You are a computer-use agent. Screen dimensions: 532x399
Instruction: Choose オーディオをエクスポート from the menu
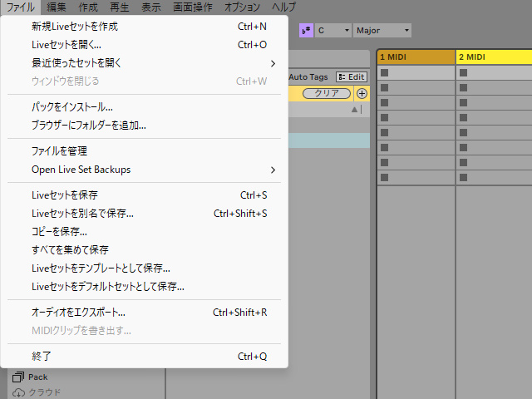tap(78, 313)
